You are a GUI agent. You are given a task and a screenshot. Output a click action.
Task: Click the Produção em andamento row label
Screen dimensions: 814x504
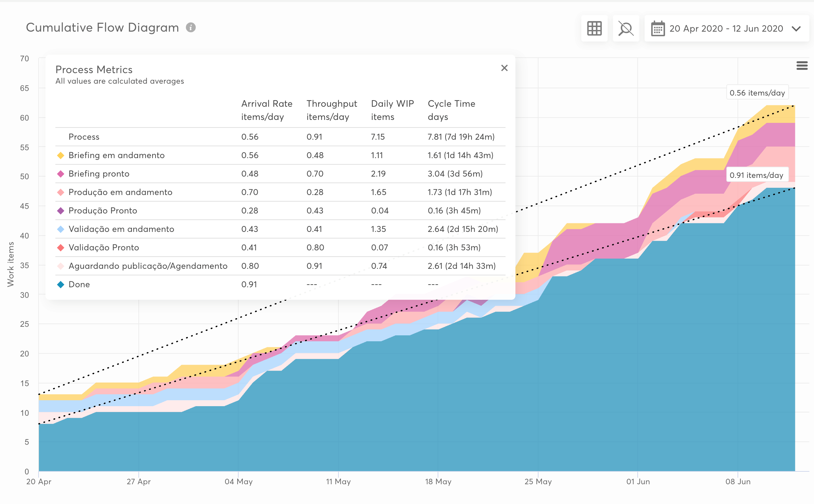[120, 192]
